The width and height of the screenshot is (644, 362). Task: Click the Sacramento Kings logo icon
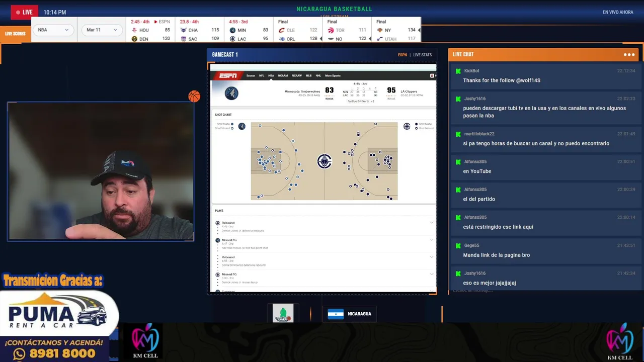click(183, 39)
